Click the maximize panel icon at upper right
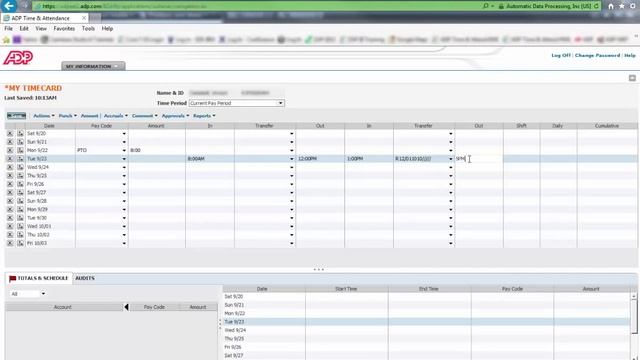640x360 pixels. point(632,78)
